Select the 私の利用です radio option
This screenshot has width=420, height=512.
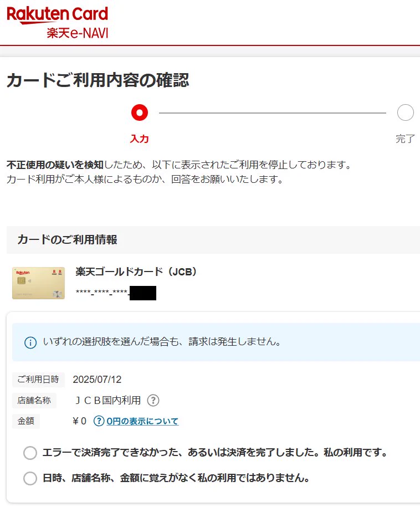[x=30, y=453]
